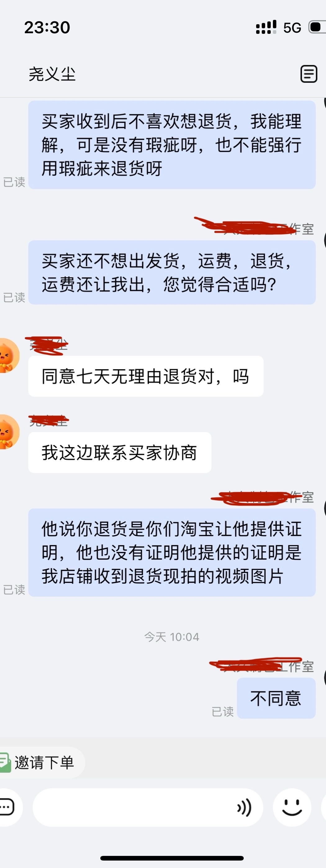Screen dimensions: 326x868
Task: Open the emoji smiley picker
Action: point(292,808)
